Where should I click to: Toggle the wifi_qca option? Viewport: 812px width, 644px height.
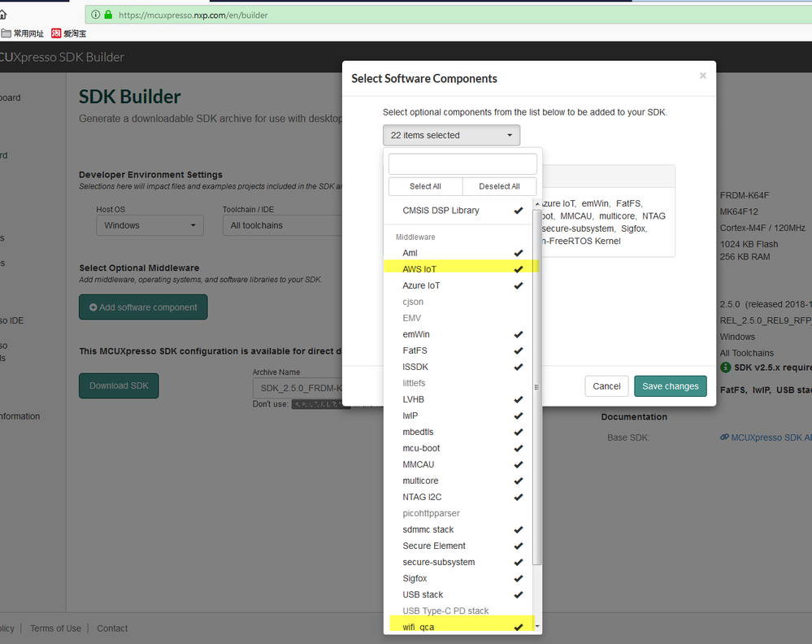pos(458,627)
